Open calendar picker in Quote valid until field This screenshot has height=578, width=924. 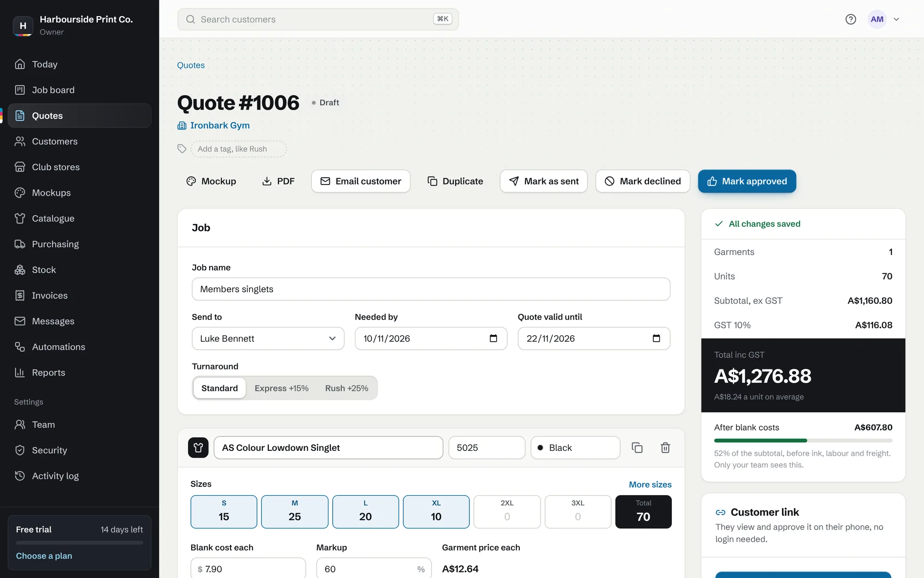656,338
